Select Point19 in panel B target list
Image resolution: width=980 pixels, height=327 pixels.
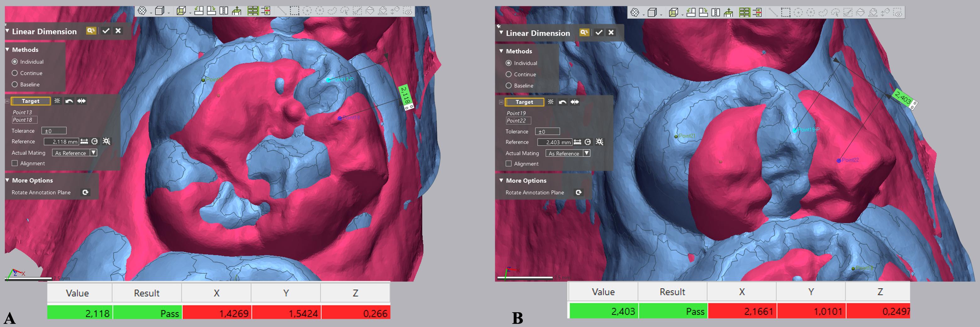[x=516, y=113]
